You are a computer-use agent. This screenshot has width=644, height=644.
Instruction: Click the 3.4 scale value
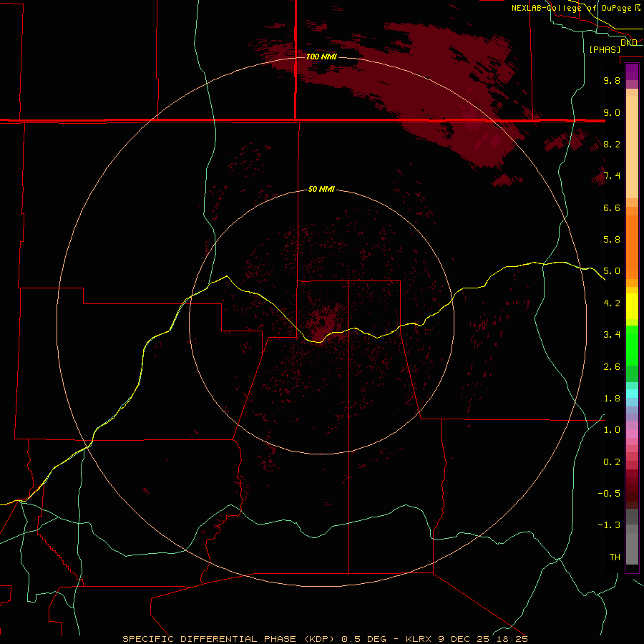pyautogui.click(x=612, y=335)
